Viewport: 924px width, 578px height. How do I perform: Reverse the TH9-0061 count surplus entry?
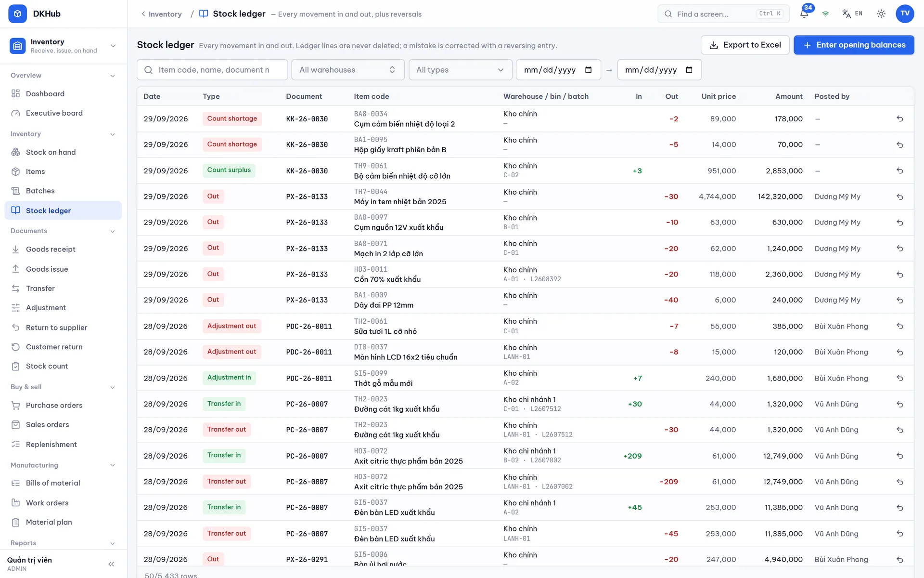(x=899, y=171)
